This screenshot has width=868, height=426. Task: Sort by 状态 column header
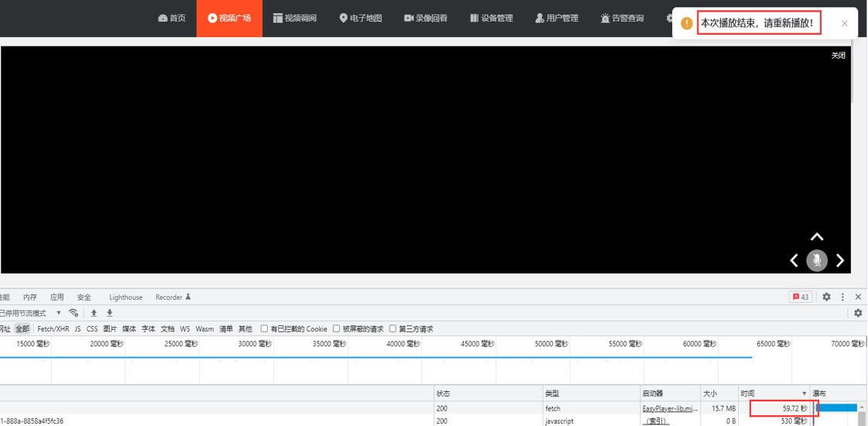[x=489, y=393]
